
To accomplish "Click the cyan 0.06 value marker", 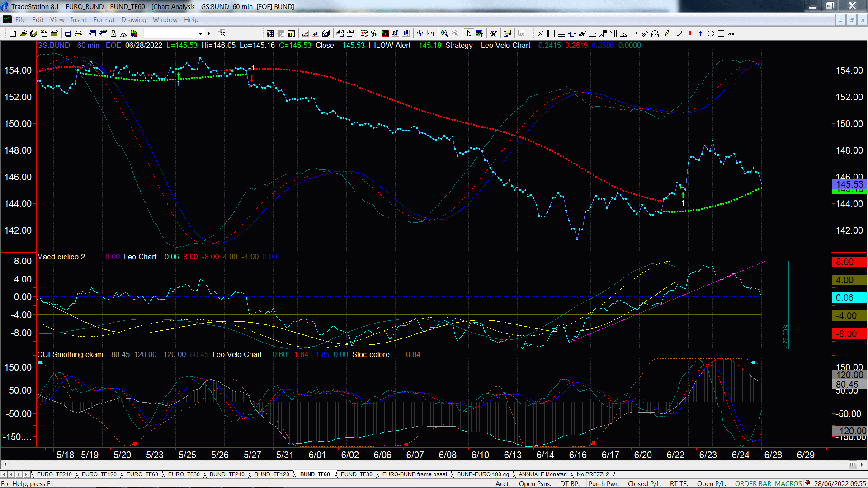I will click(x=849, y=298).
